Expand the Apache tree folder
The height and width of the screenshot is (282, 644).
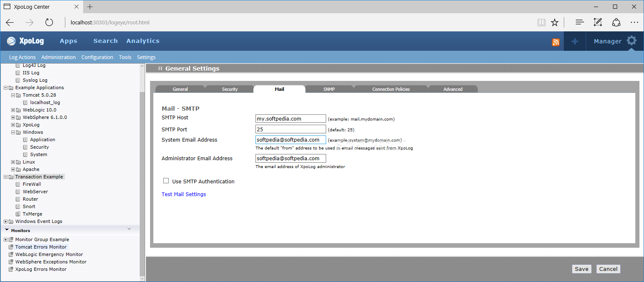click(x=13, y=169)
